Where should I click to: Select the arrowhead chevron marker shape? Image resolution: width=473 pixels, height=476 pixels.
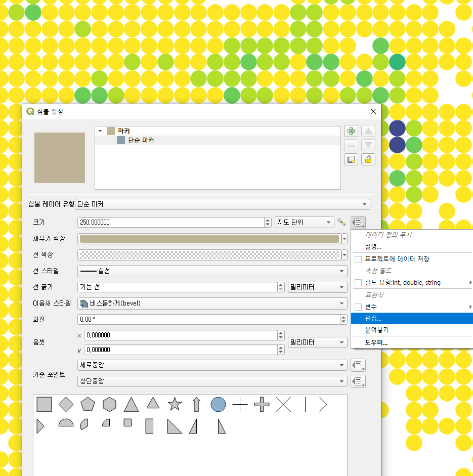click(323, 404)
